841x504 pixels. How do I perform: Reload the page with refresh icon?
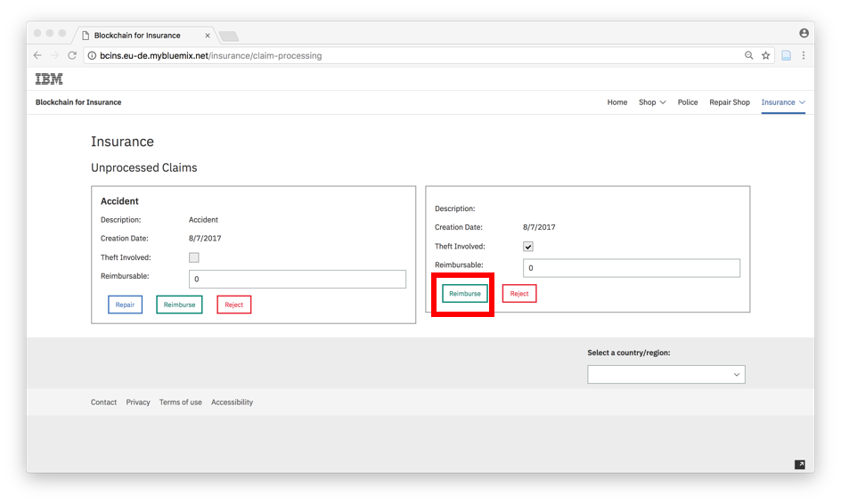[x=72, y=55]
